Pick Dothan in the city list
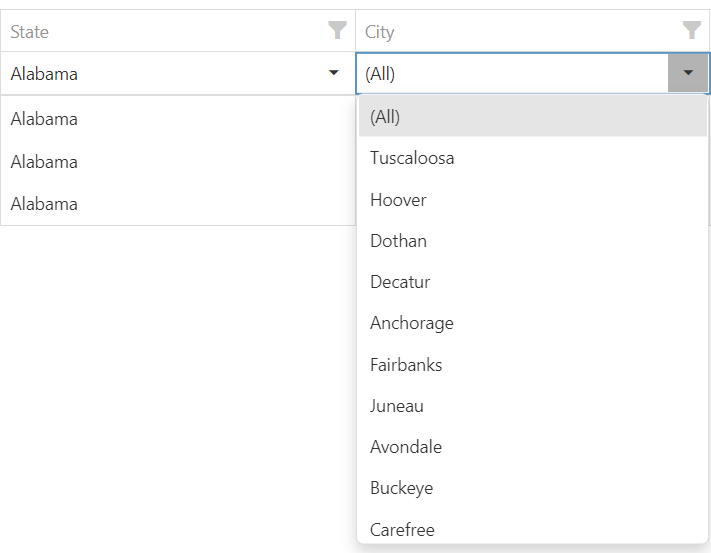Image resolution: width=711 pixels, height=553 pixels. tap(533, 241)
